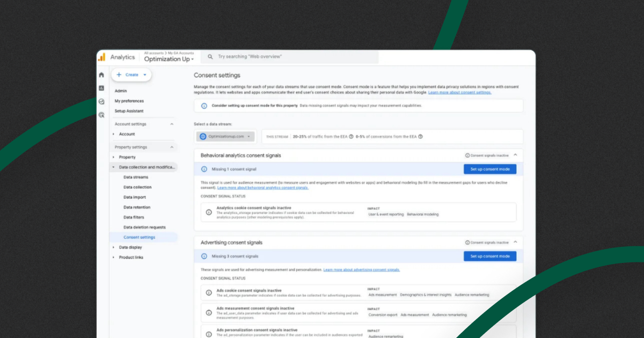This screenshot has height=338, width=644.
Task: Click the info icon beside consent mode notice
Action: click(204, 106)
